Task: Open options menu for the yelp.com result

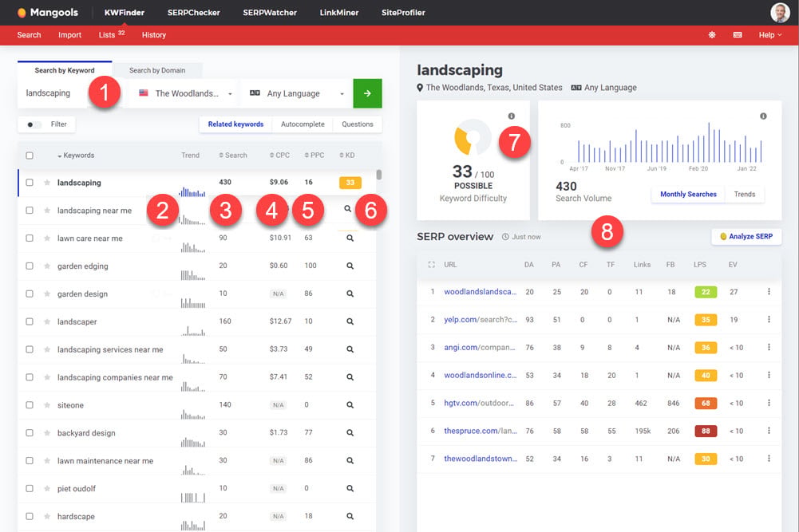Action: click(769, 319)
